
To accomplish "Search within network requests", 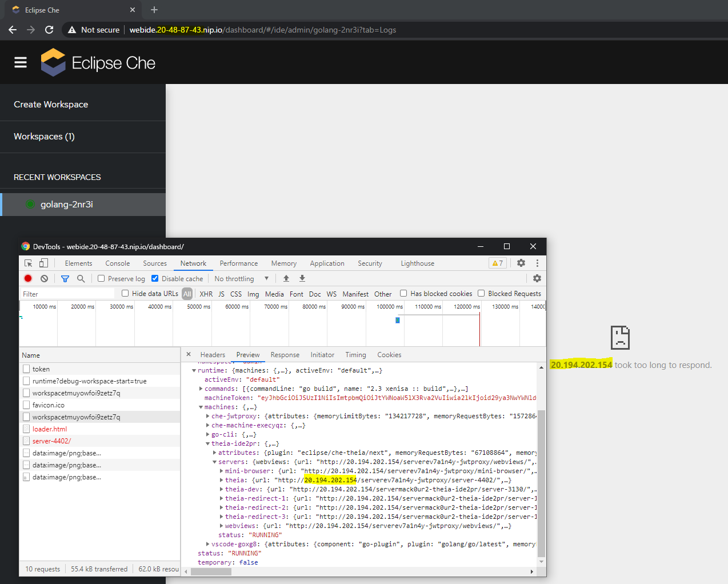I will [81, 278].
